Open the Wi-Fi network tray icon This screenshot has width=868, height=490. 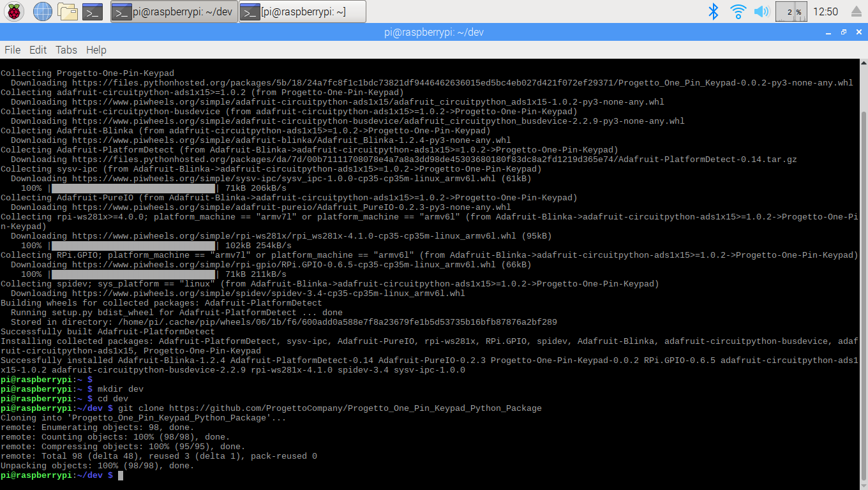point(738,11)
